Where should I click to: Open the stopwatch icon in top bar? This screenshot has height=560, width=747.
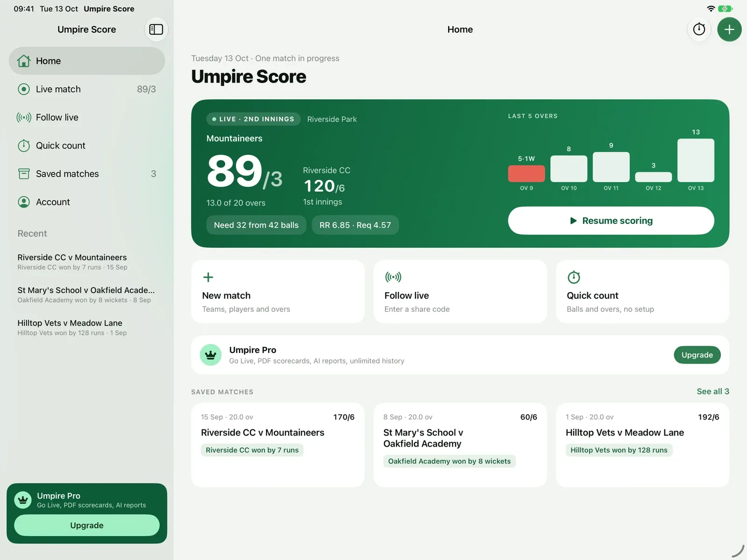[x=699, y=29]
